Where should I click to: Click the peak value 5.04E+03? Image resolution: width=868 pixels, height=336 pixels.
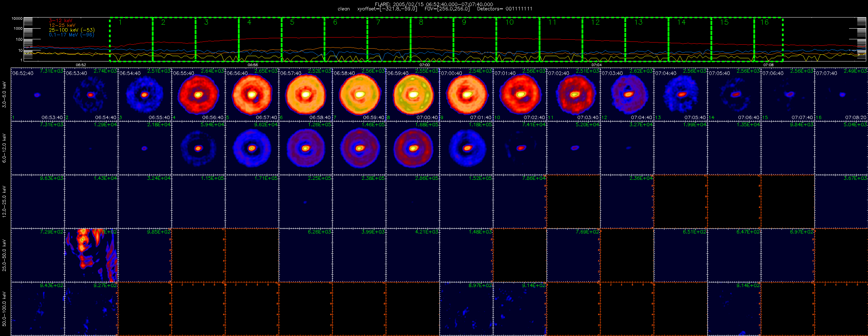pos(855,124)
